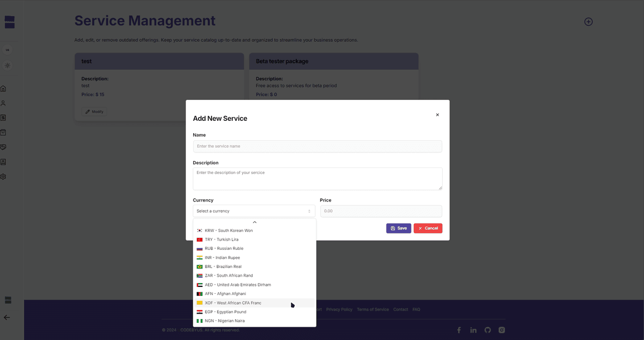Open the settings gear sidebar icon
Viewport: 644px width, 340px height.
3,176
